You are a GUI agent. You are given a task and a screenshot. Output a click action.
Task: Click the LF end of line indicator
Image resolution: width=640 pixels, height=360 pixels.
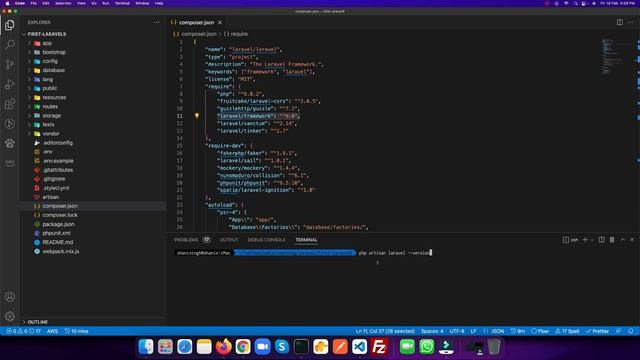coord(473,331)
